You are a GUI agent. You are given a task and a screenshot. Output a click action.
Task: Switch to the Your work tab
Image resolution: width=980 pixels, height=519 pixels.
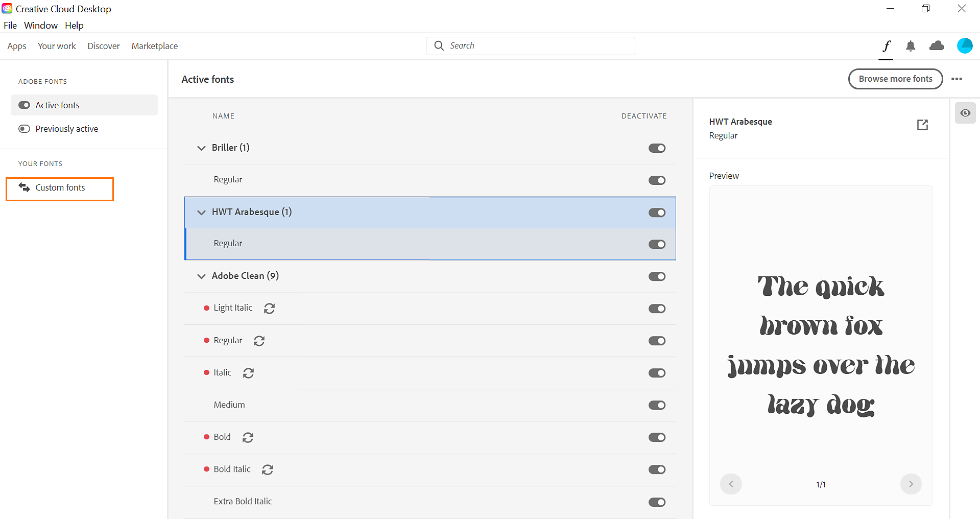(57, 46)
